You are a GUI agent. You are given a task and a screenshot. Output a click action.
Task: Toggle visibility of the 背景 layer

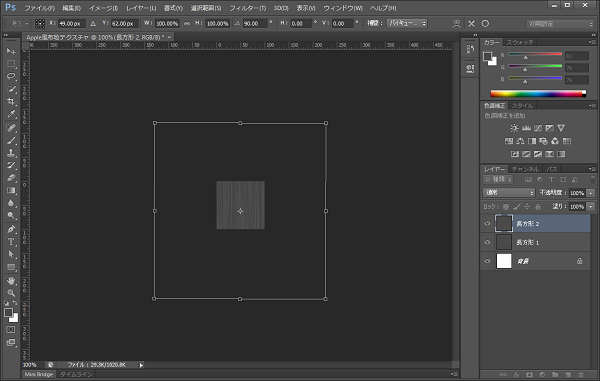click(x=487, y=261)
